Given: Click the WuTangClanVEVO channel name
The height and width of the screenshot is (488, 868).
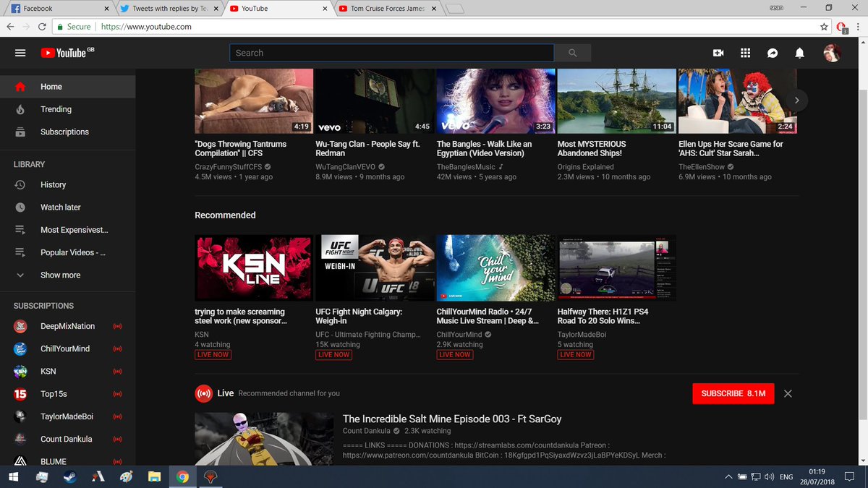Looking at the screenshot, I should click(346, 167).
